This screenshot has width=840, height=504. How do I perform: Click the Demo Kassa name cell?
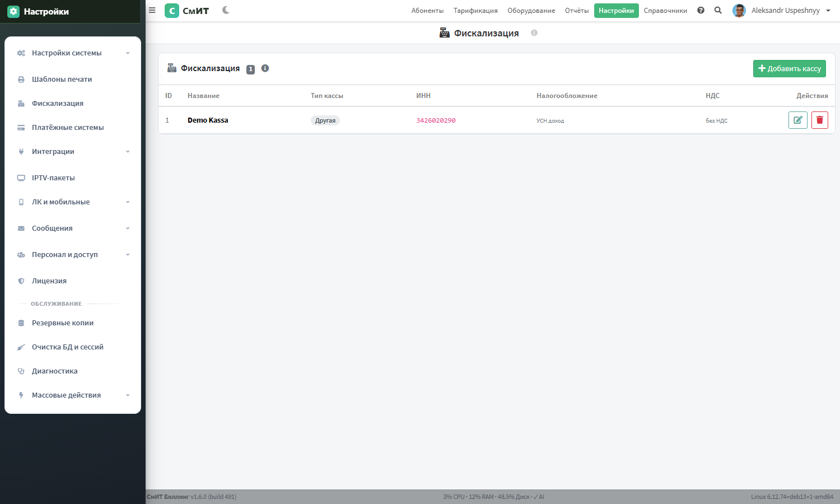point(208,120)
